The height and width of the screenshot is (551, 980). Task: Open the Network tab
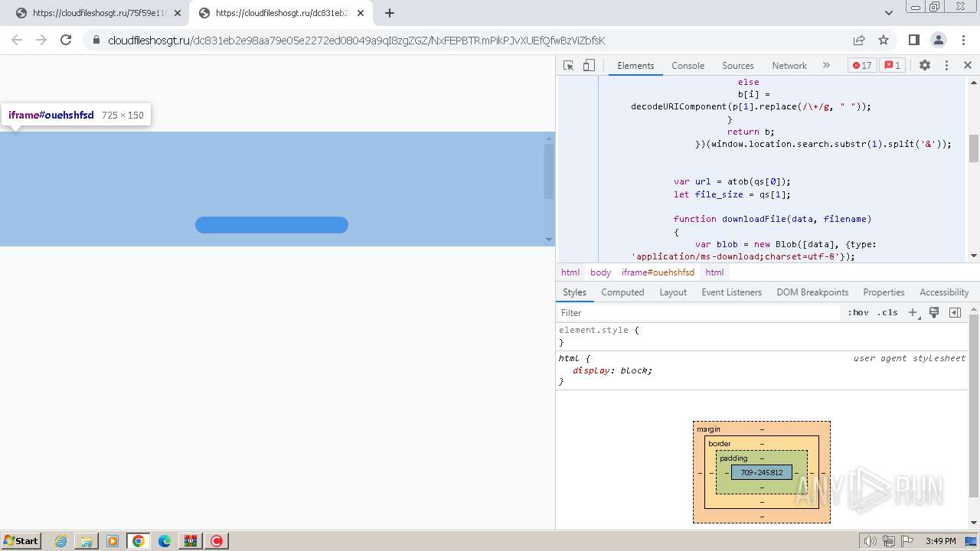789,66
